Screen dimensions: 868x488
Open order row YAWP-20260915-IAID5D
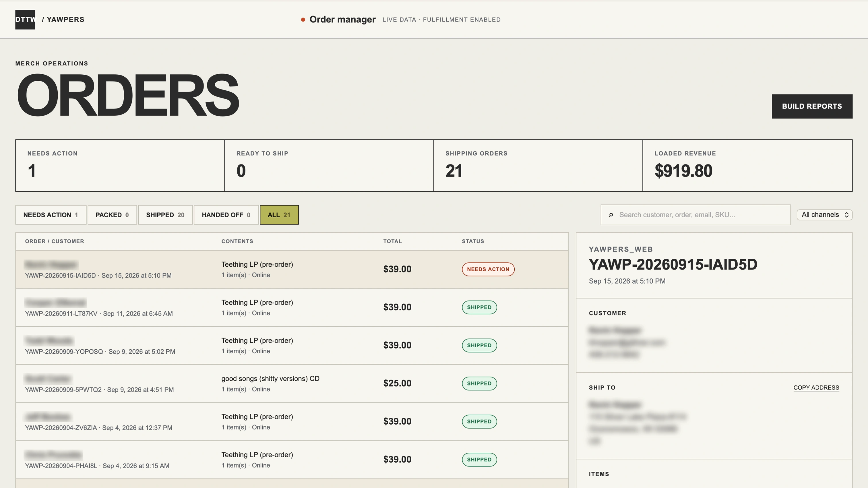(292, 269)
